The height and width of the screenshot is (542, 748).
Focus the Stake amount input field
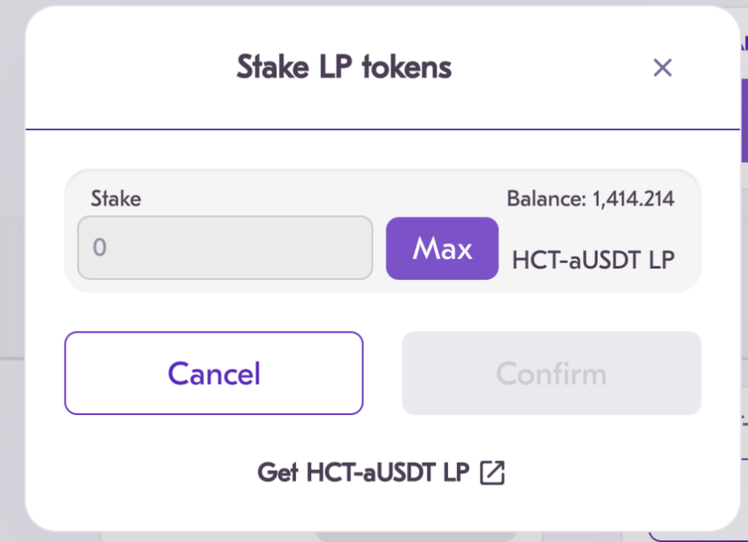pyautogui.click(x=225, y=247)
